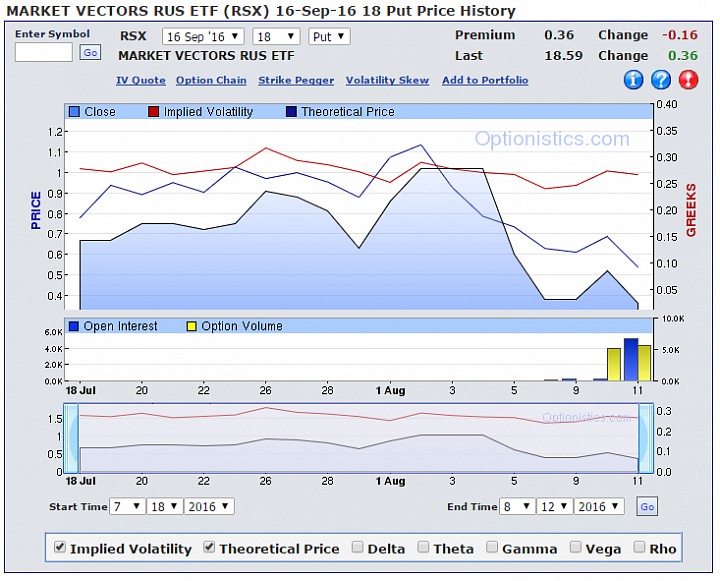The image size is (720, 581).
Task: Click the 1 Aug main x-axis label
Action: [x=390, y=390]
